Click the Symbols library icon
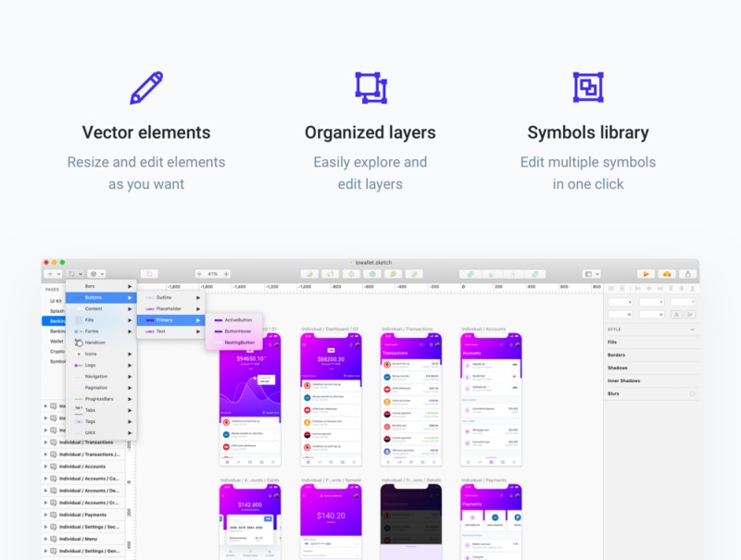 [x=587, y=87]
